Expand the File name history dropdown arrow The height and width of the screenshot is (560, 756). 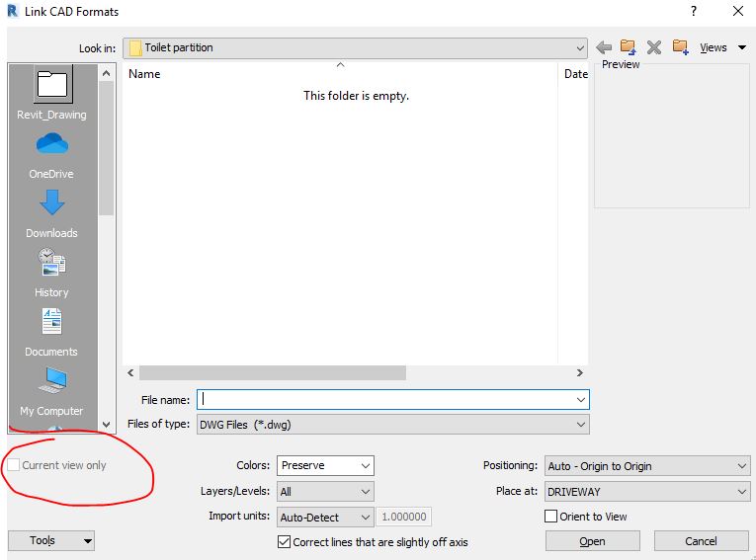(x=580, y=400)
